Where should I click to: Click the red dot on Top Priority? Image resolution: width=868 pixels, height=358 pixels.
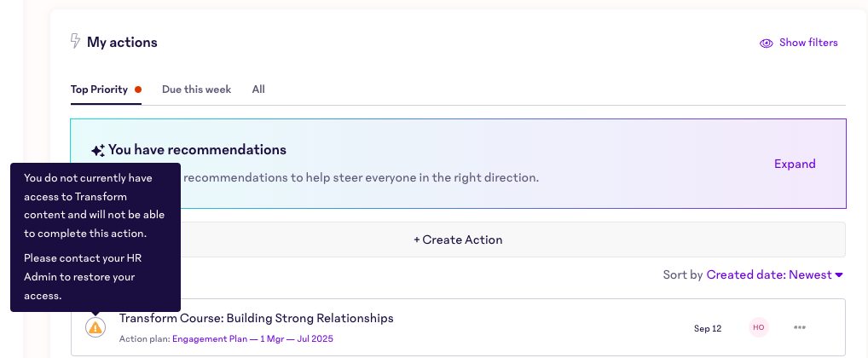pos(138,89)
